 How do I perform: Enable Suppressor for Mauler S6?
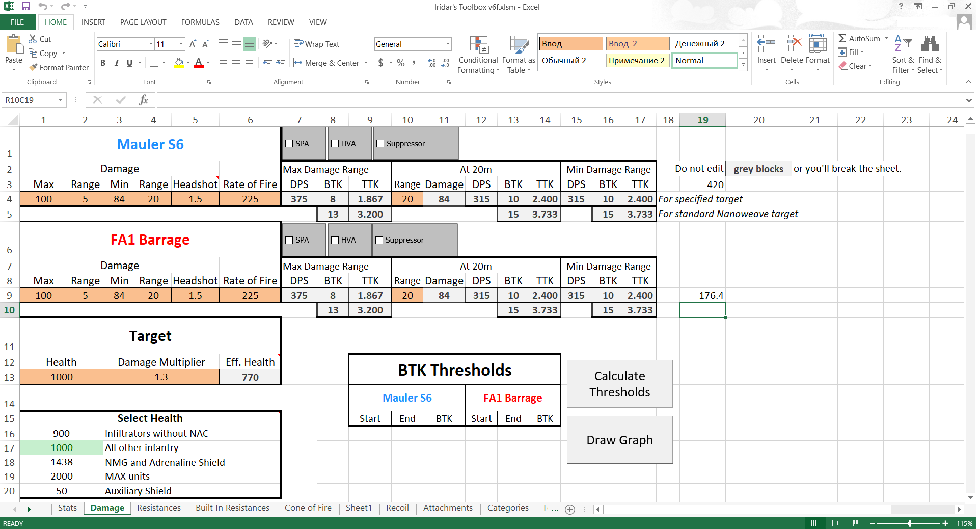380,144
